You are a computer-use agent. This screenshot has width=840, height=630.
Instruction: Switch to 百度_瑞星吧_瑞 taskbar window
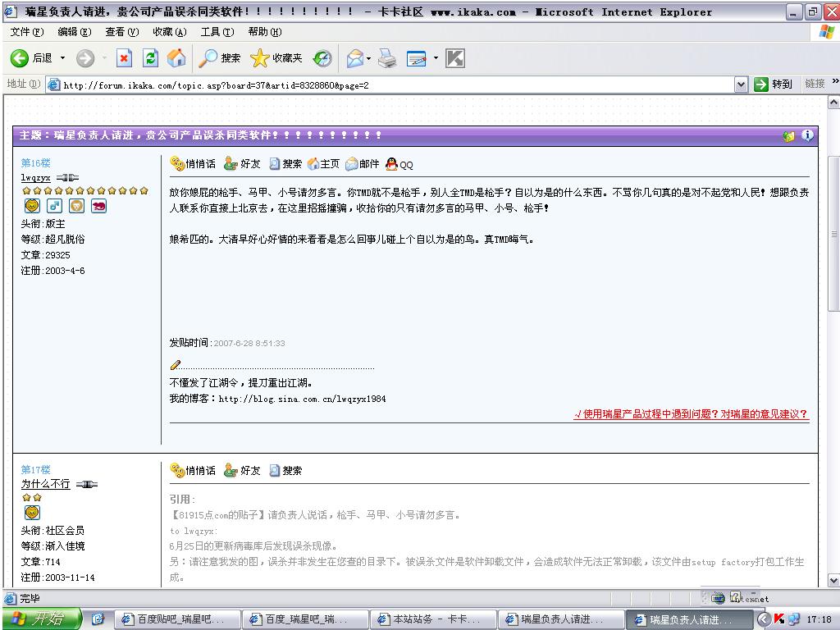[x=305, y=620]
